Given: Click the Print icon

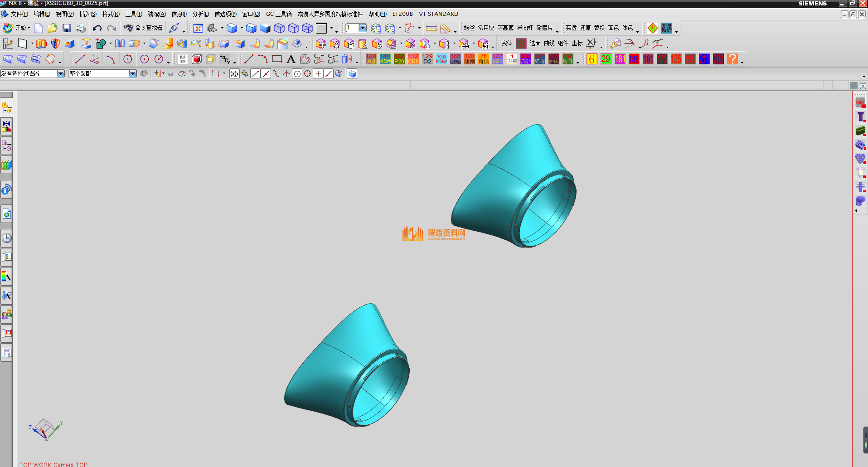Looking at the screenshot, I should [x=81, y=29].
